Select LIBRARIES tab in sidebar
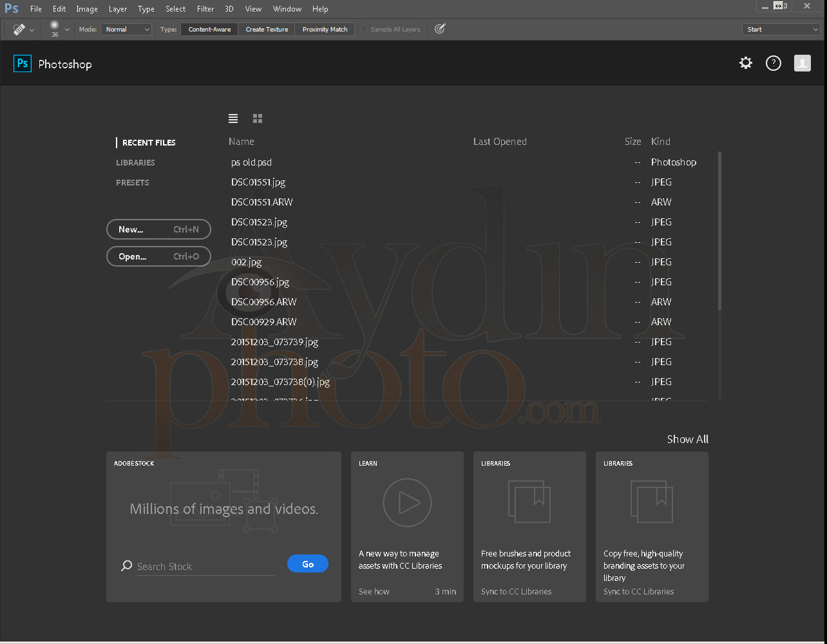Viewport: 827px width, 644px height. click(135, 162)
